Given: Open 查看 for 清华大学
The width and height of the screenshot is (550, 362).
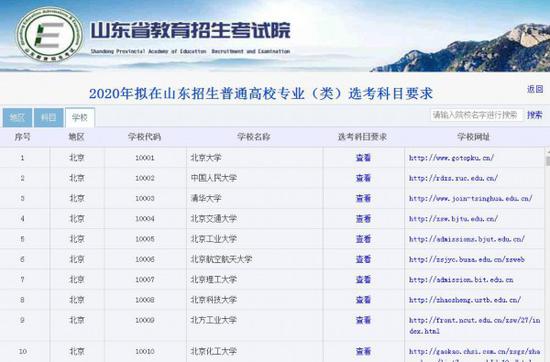Looking at the screenshot, I should click(363, 199).
